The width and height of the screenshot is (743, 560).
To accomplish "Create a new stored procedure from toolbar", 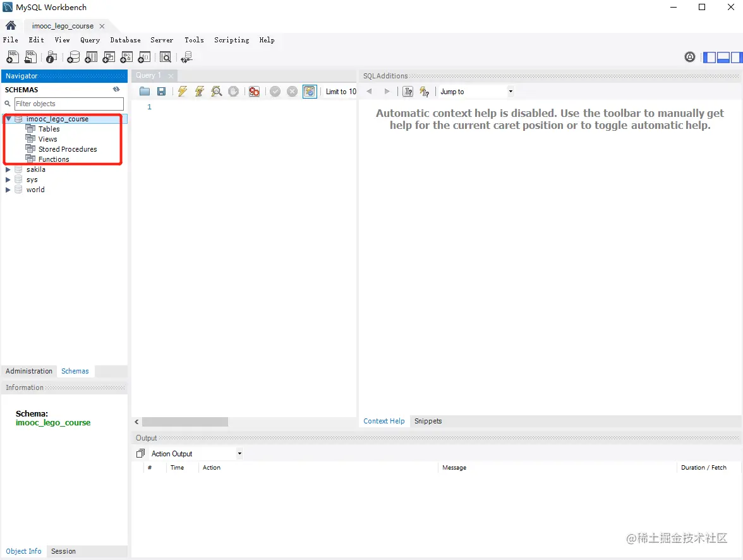I will pyautogui.click(x=126, y=58).
